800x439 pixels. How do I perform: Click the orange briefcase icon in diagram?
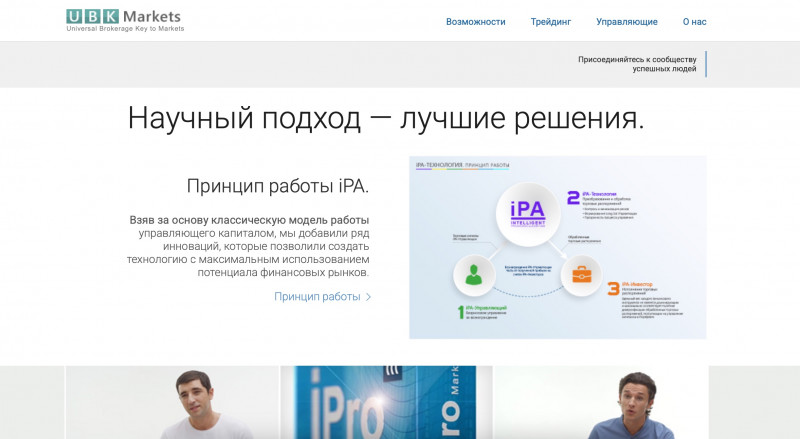point(582,275)
